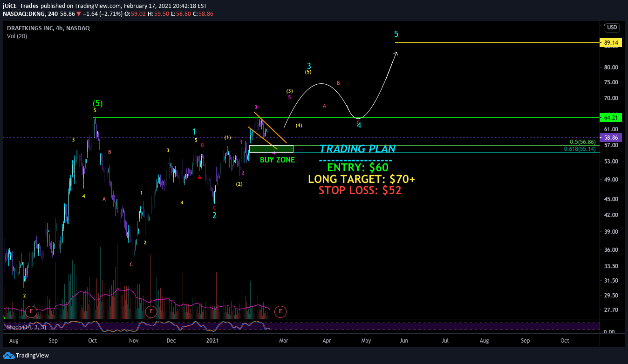628x364 pixels.
Task: Click the cyan wave 2 label
Action: (x=214, y=216)
